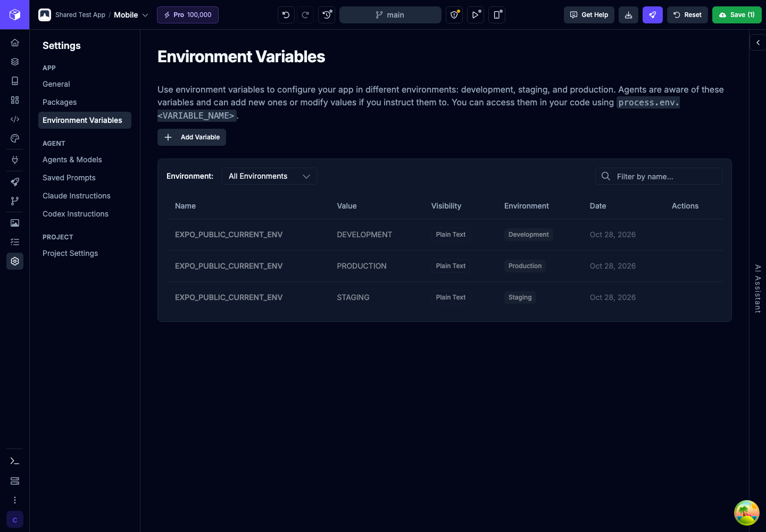Open the version history clock icon
The width and height of the screenshot is (766, 532).
click(x=327, y=15)
